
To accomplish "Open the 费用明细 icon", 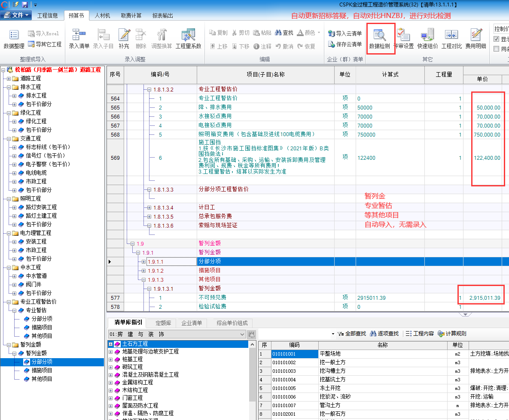I will [x=475, y=35].
